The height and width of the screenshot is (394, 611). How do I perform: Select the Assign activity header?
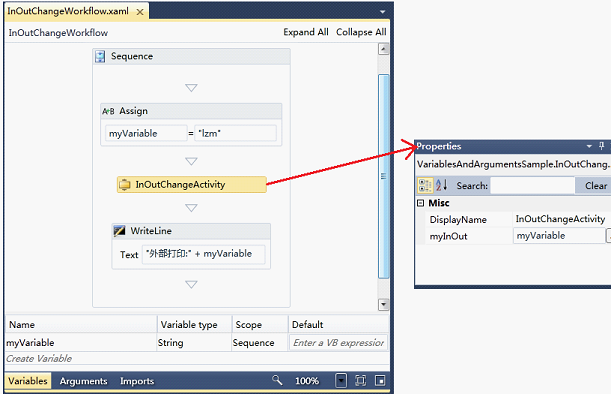(x=191, y=111)
